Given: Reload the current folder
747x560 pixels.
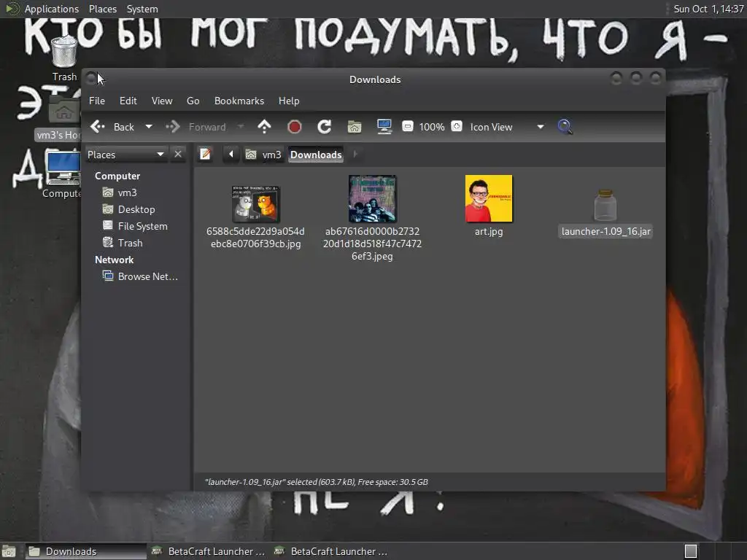Looking at the screenshot, I should pos(325,127).
